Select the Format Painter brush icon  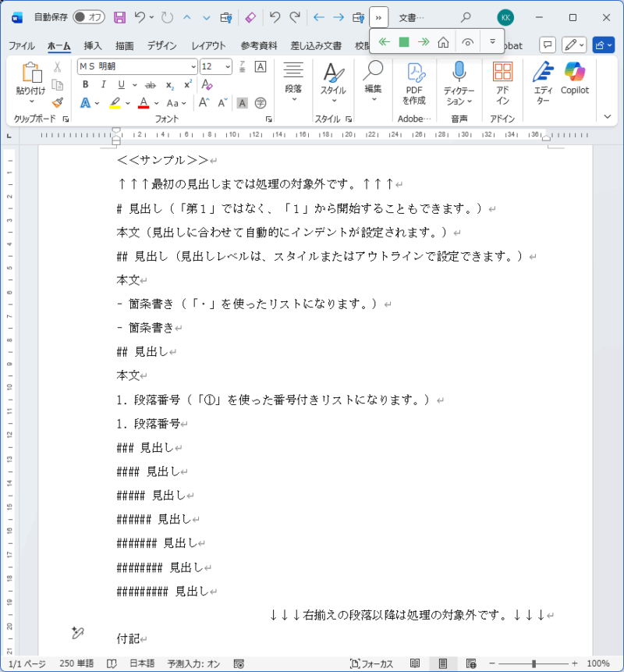click(58, 103)
